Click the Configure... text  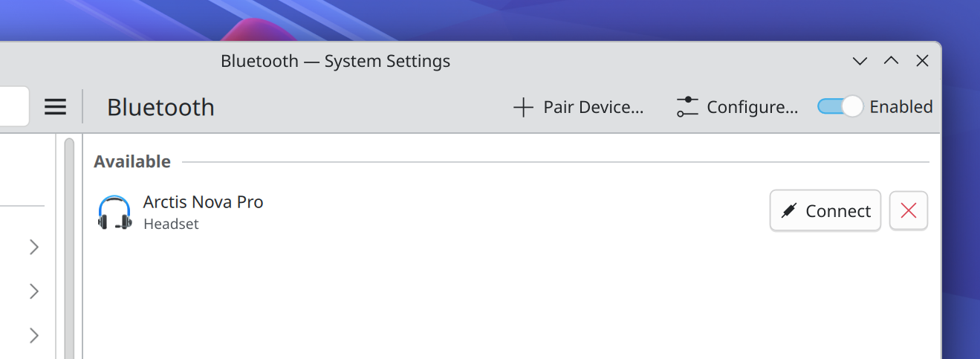click(x=752, y=107)
